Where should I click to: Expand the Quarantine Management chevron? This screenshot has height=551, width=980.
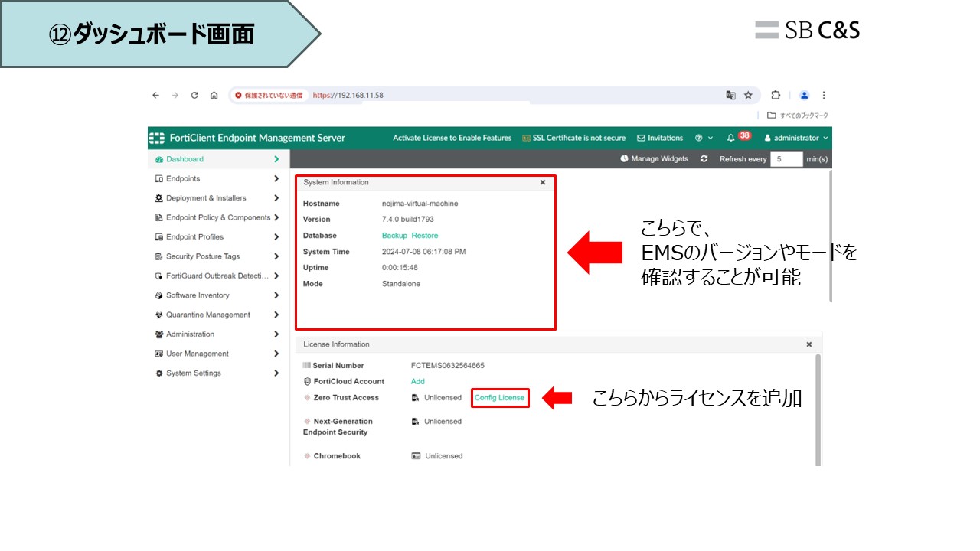276,315
